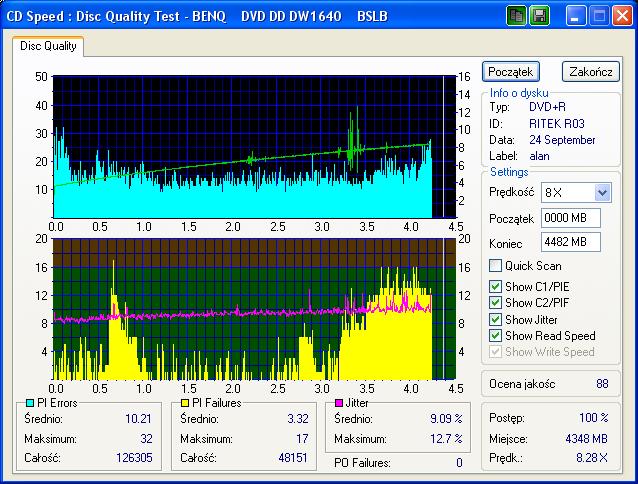
Task: Toggle Show Read Speed checkbox
Action: (x=495, y=336)
